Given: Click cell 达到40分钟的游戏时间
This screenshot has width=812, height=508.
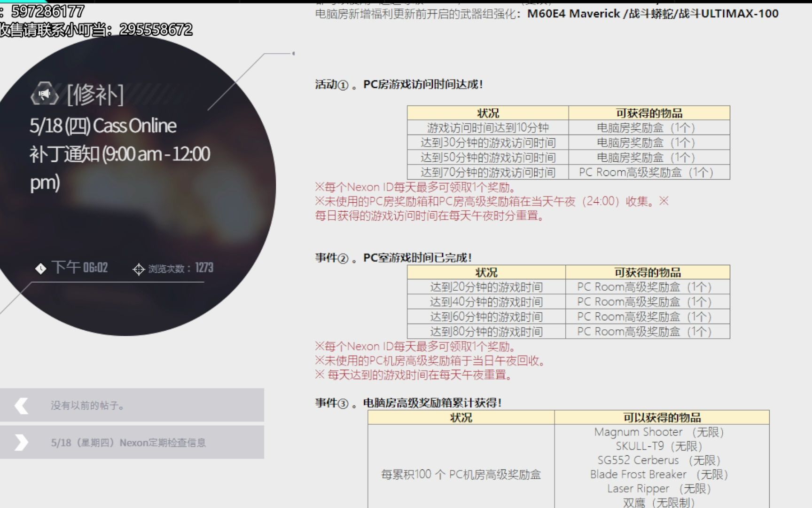Looking at the screenshot, I should pos(486,302).
